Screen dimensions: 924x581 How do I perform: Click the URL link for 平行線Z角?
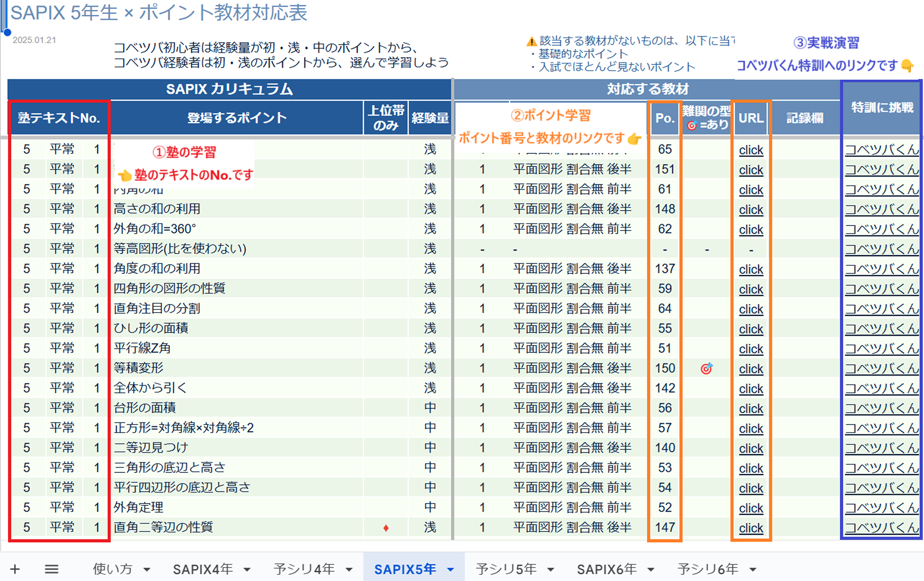(751, 349)
